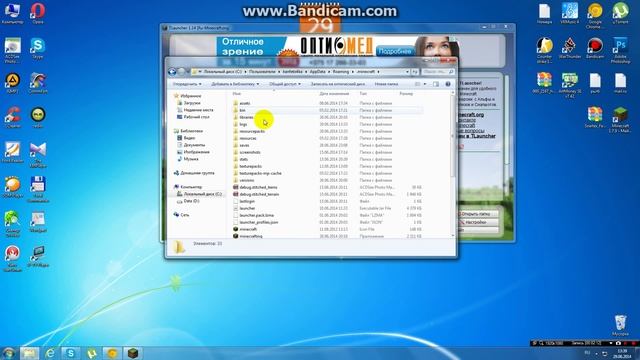The height and width of the screenshot is (360, 640).
Task: Open the Total Commander desktop shortcut
Action: click(x=38, y=189)
